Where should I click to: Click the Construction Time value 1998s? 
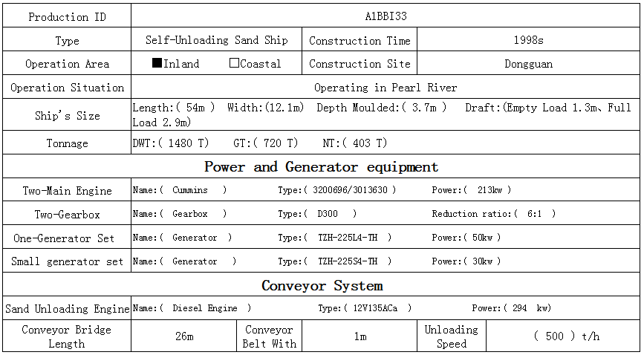[x=528, y=40]
